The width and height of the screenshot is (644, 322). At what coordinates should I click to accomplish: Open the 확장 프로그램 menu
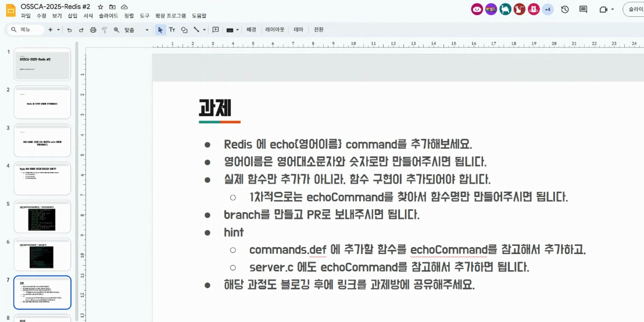pyautogui.click(x=170, y=16)
